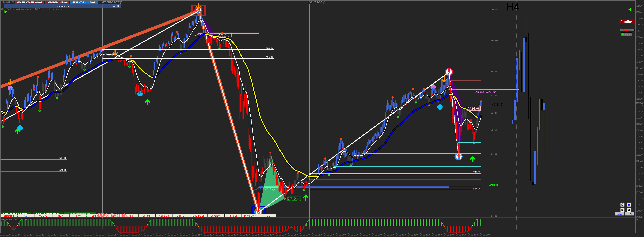Collapse the news reader with up arrow
The height and width of the screenshot is (237, 644).
114,6
